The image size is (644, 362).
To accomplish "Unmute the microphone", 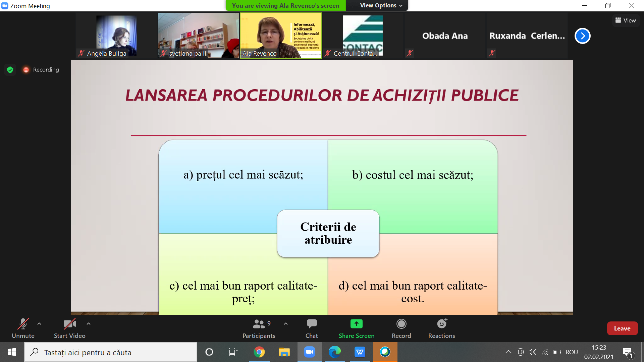I will click(23, 324).
